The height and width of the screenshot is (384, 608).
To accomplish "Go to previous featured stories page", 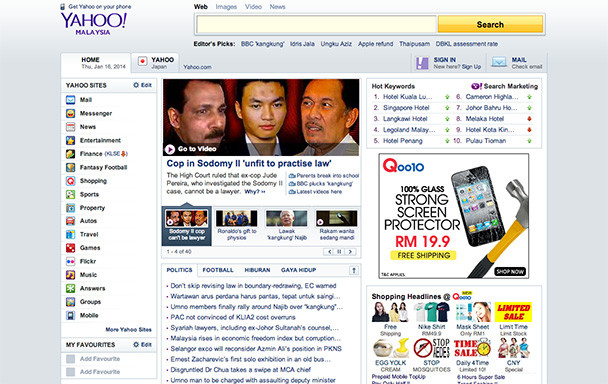I will pos(329,252).
